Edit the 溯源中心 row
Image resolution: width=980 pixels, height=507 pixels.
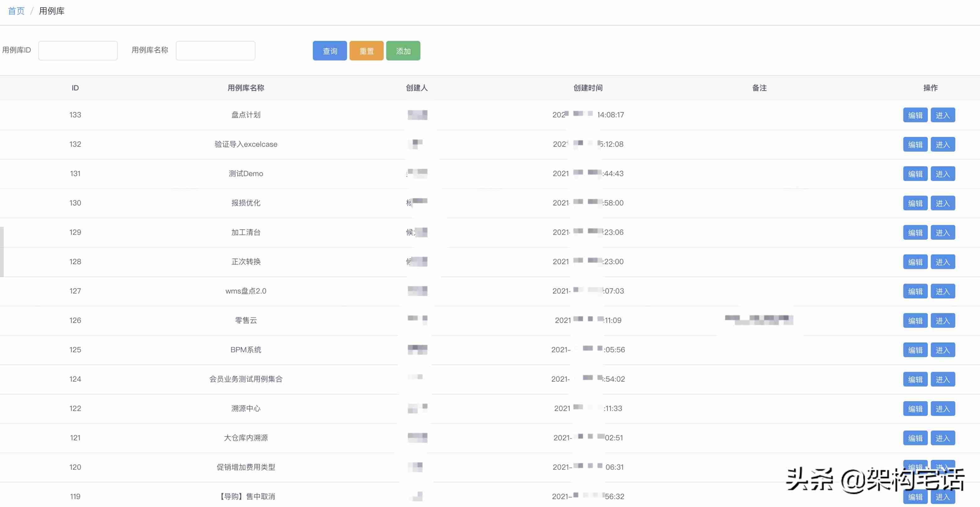[915, 408]
